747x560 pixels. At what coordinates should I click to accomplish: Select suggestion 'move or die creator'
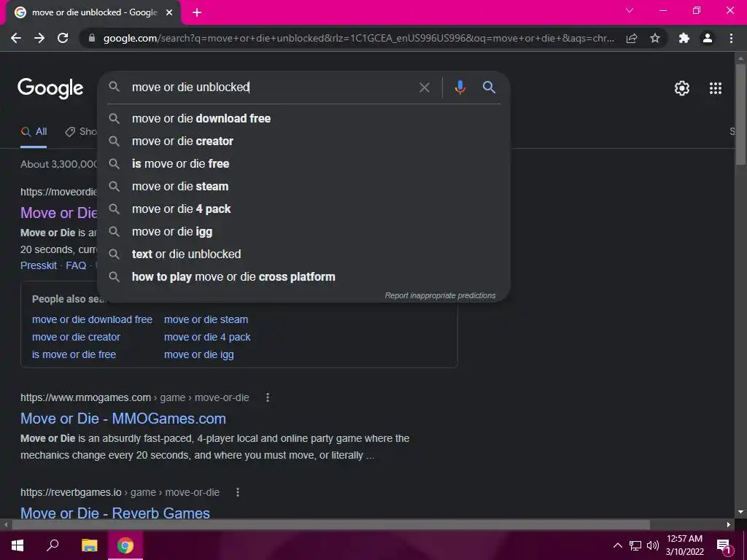(x=303, y=141)
